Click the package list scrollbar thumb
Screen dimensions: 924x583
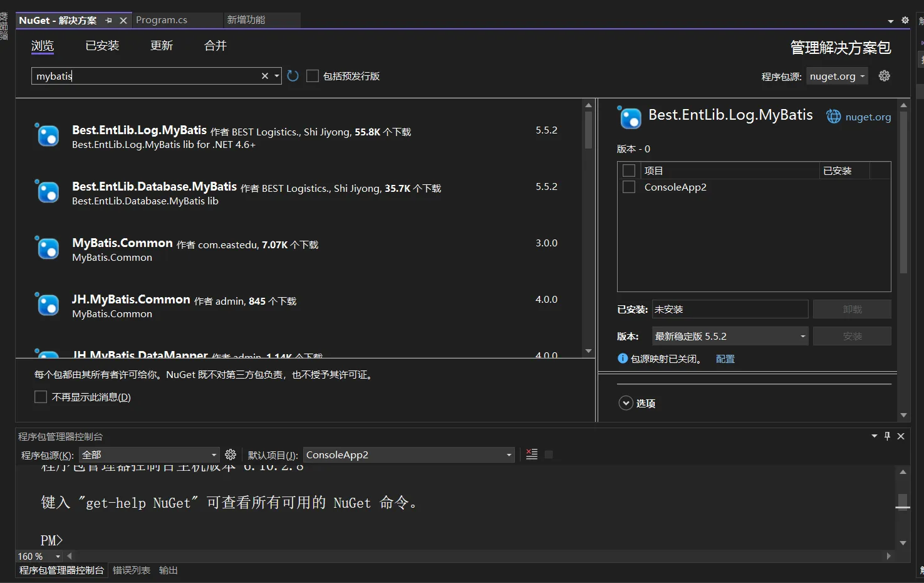click(x=588, y=130)
